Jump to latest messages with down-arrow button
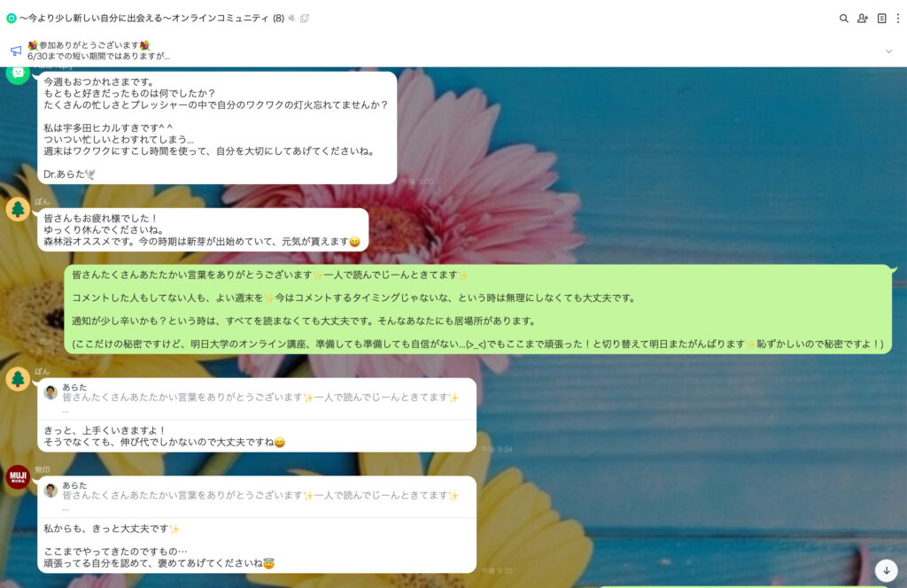Image resolution: width=907 pixels, height=588 pixels. (x=886, y=570)
